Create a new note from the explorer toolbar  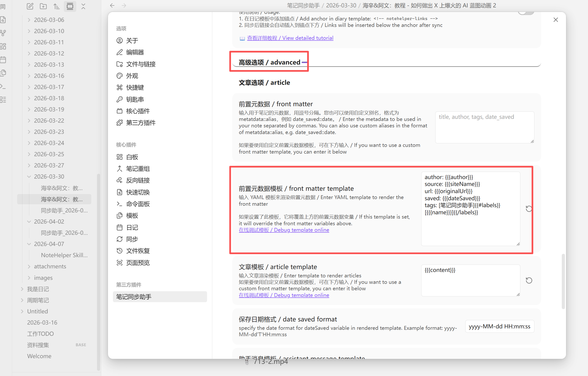tap(30, 6)
